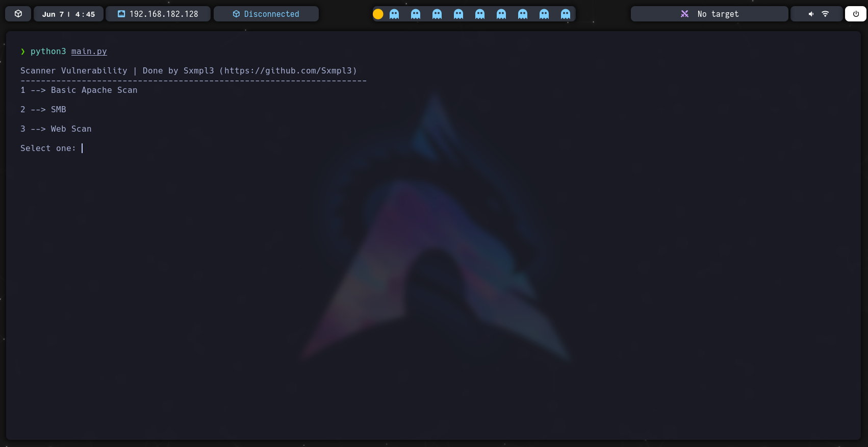Viewport: 868px width, 447px height.
Task: Switch to the fourth workspace ghost icon
Action: (437, 14)
